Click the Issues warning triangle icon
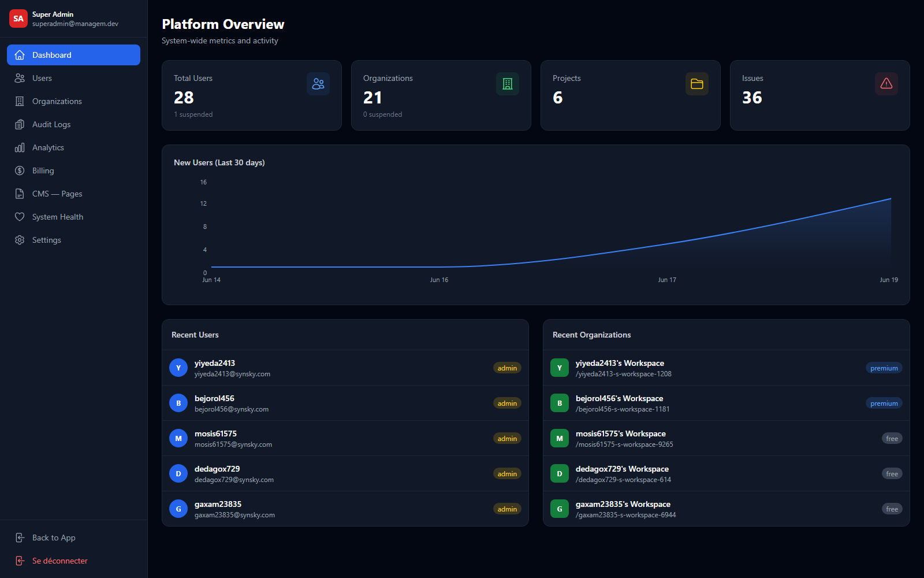The height and width of the screenshot is (578, 924). pos(886,84)
